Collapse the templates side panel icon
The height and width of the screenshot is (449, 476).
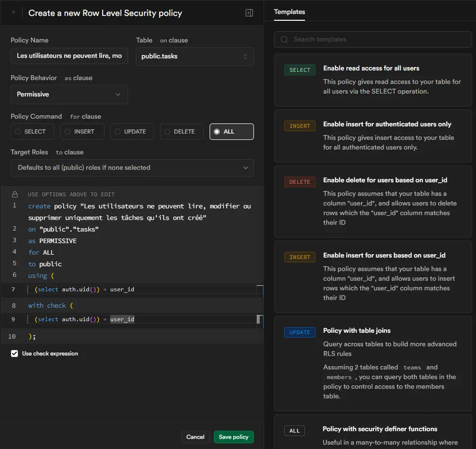249,13
